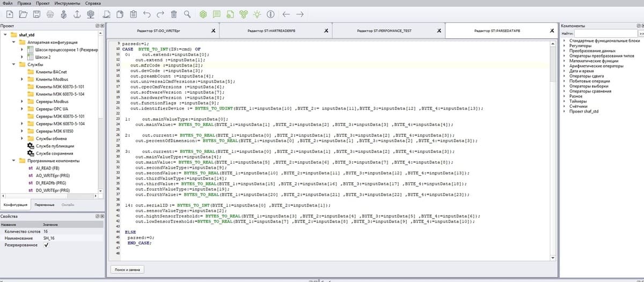Viewport: 644px width, 282px height.
Task: Click the Поиск и замена button
Action: 127,269
